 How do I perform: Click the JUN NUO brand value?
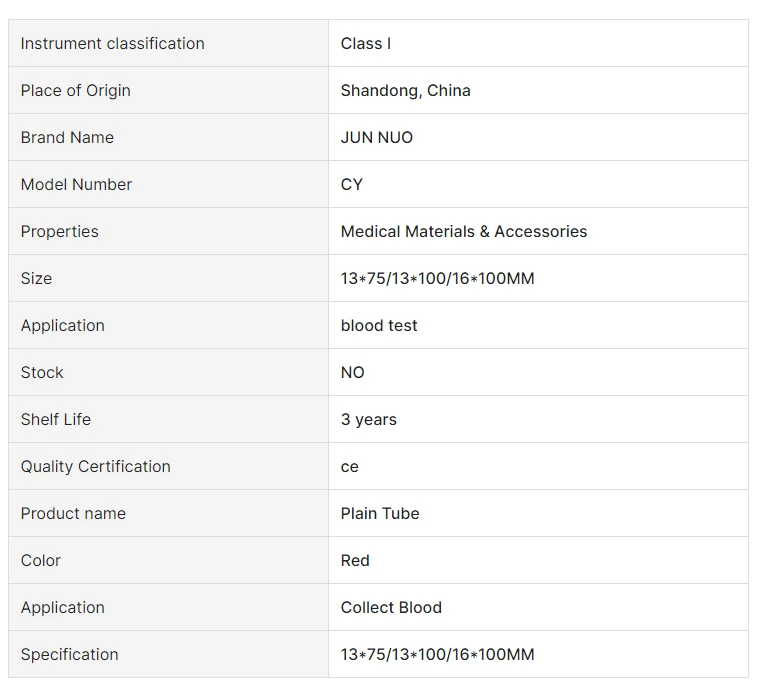(x=377, y=137)
